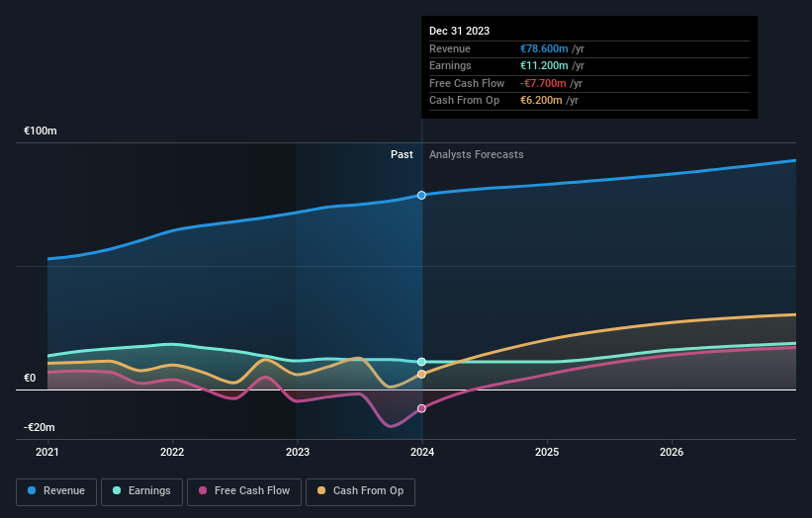Click the €11.200m earnings value
Image resolution: width=812 pixels, height=518 pixels.
(544, 65)
